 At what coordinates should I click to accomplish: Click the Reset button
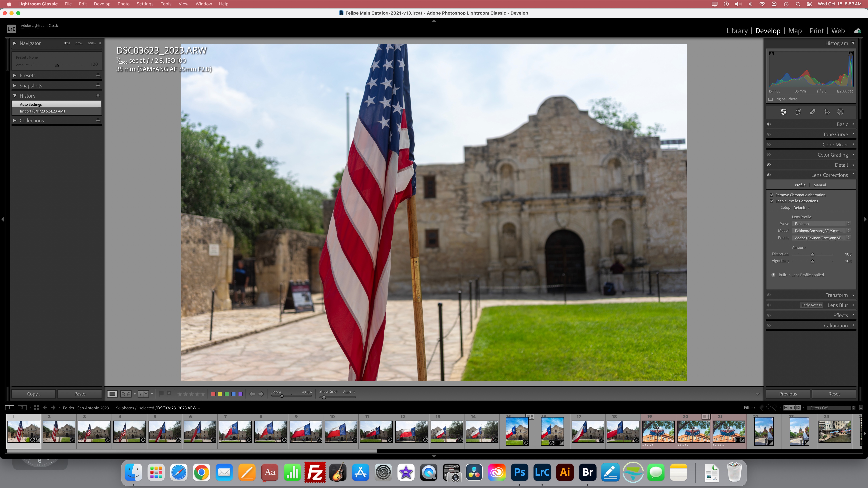(834, 394)
